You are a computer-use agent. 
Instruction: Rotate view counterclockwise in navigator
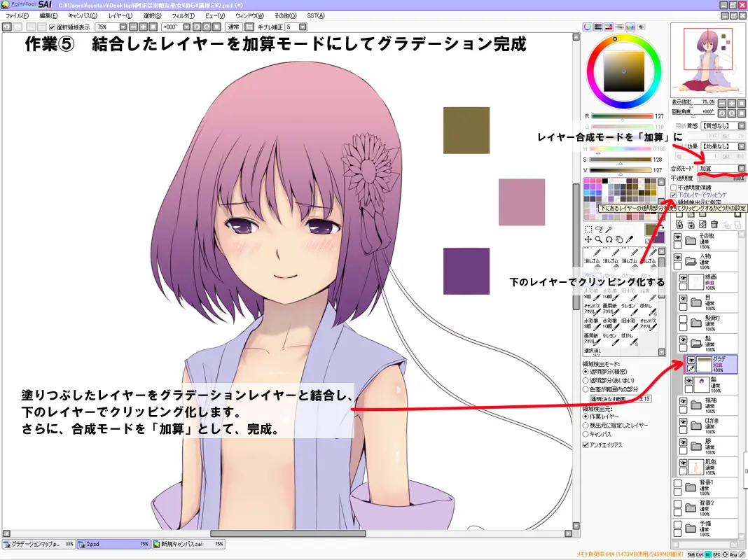722,113
